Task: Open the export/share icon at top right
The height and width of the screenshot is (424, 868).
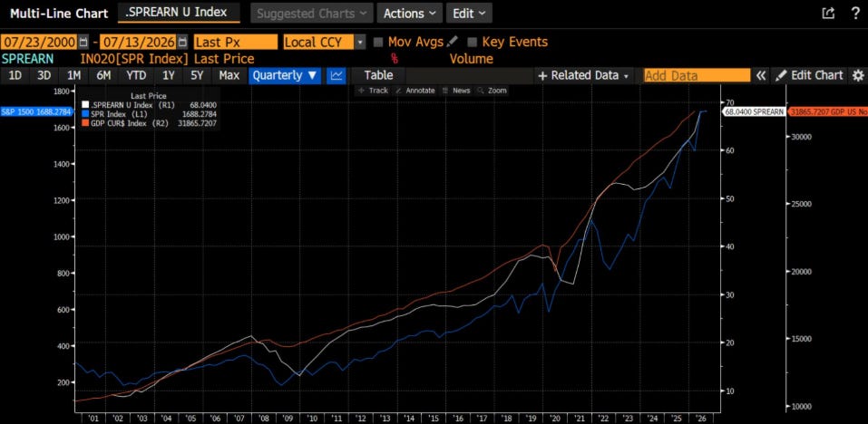Action: (828, 14)
